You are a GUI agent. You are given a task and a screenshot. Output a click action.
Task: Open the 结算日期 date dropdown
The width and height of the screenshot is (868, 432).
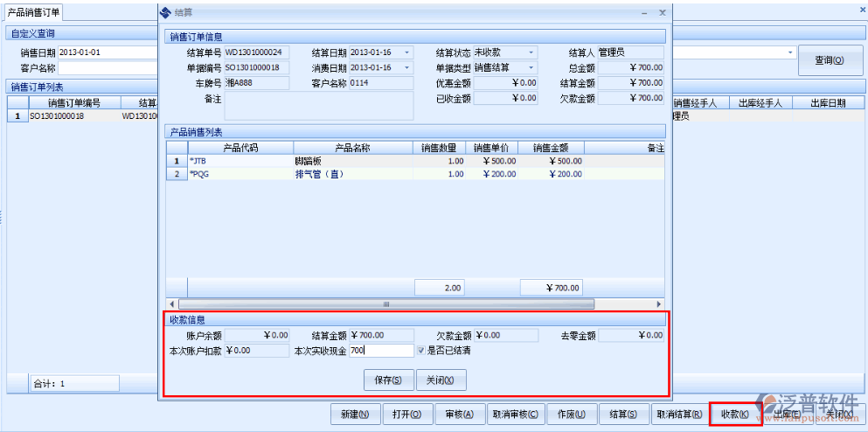click(x=406, y=53)
